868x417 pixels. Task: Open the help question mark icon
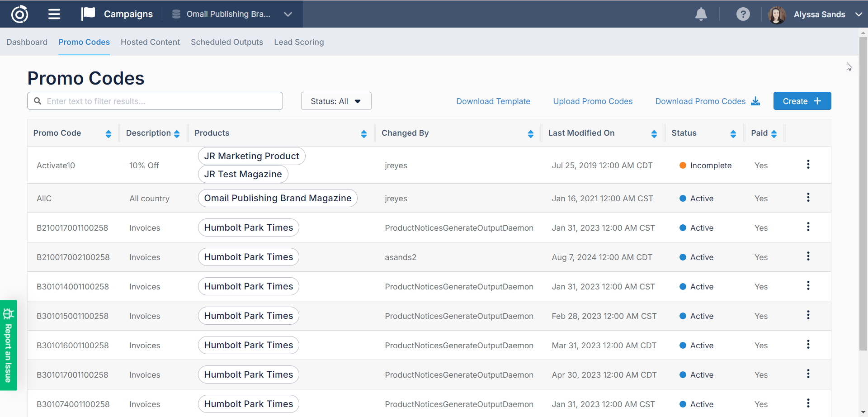pos(743,14)
